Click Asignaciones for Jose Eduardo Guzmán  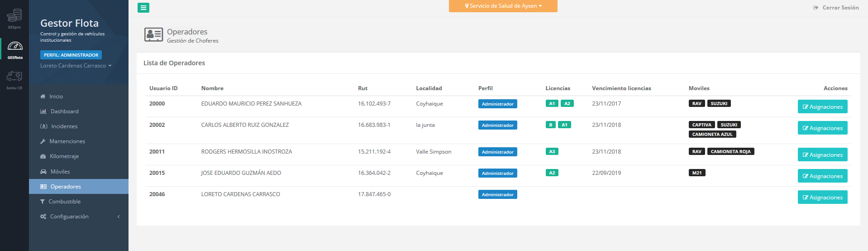[x=822, y=176]
